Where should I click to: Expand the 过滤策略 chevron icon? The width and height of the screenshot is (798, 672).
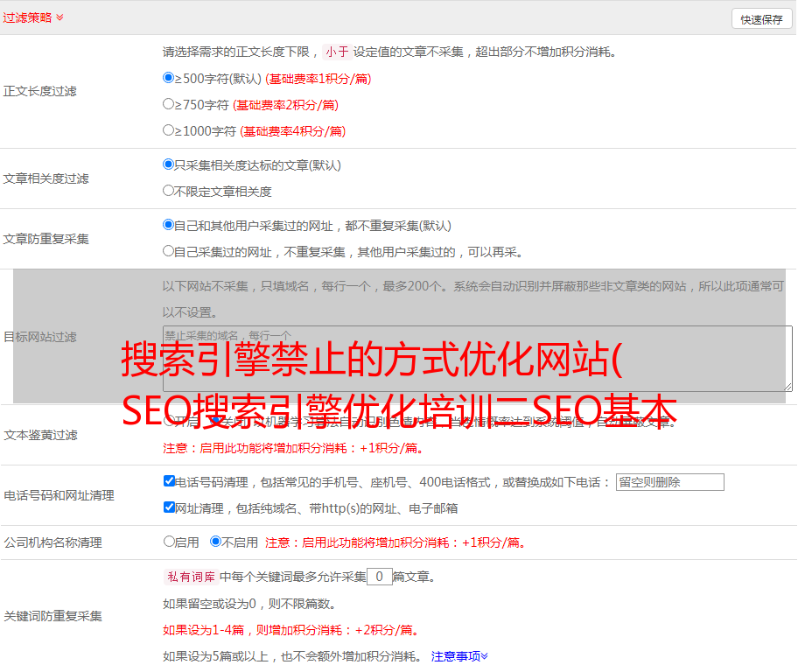(x=59, y=17)
